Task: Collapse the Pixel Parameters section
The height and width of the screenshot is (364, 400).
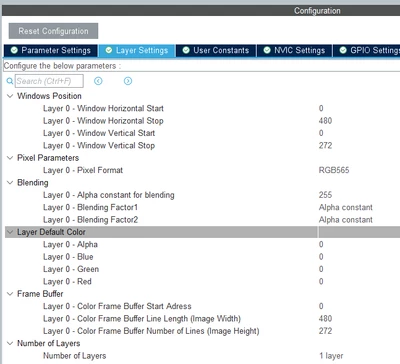Action: (x=10, y=158)
